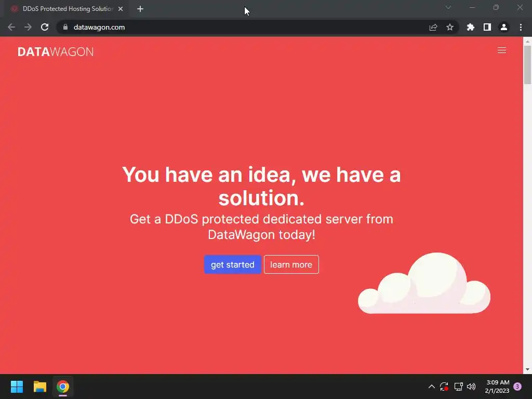The image size is (532, 399).
Task: Bookmark this tab with star
Action: pos(450,27)
